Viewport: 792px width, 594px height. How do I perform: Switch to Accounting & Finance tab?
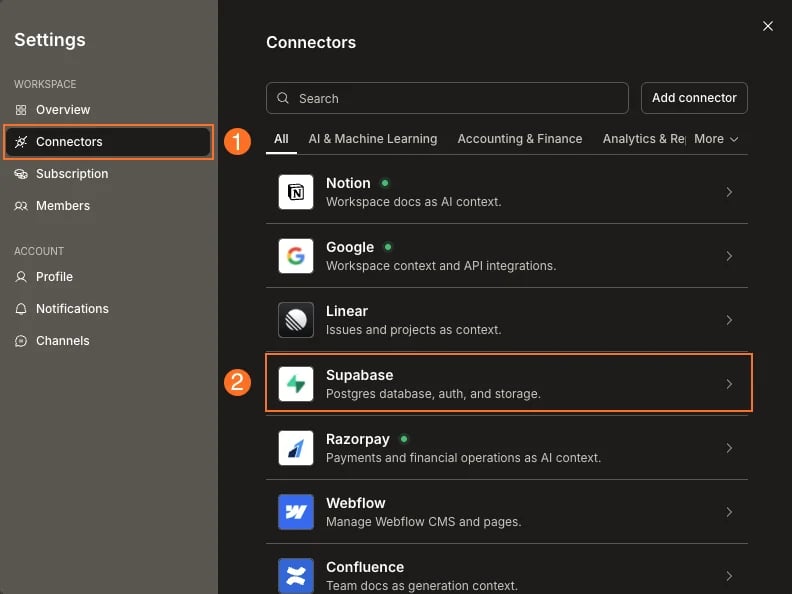click(520, 139)
